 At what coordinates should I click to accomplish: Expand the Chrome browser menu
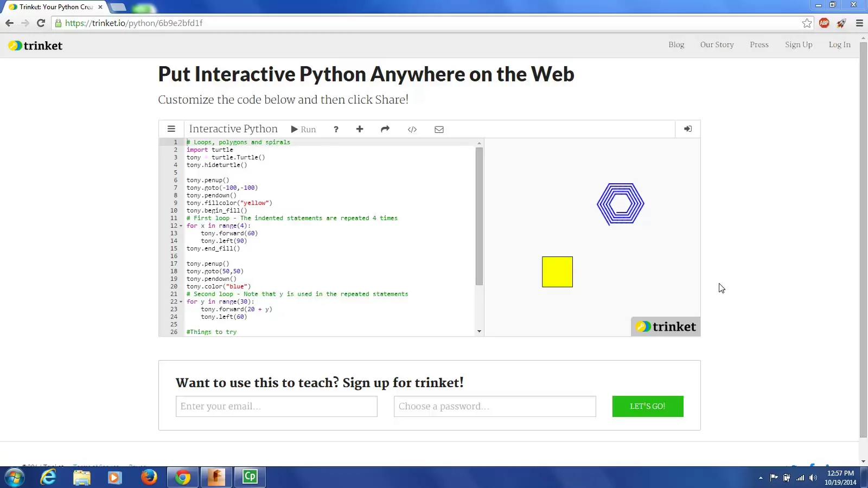(859, 23)
